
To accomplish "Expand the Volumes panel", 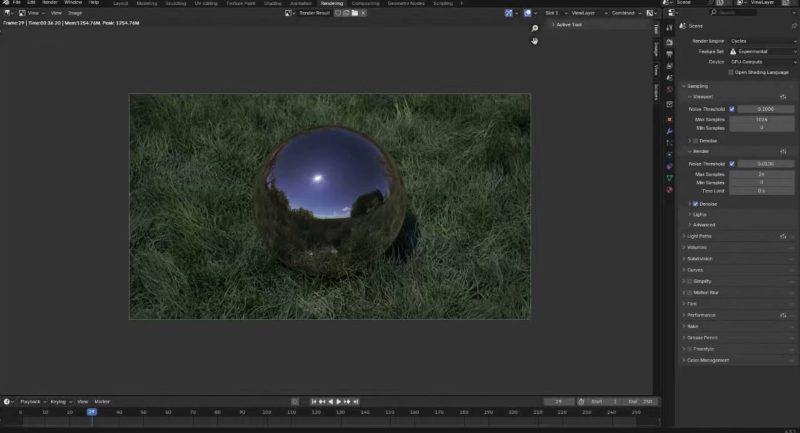I will [695, 247].
